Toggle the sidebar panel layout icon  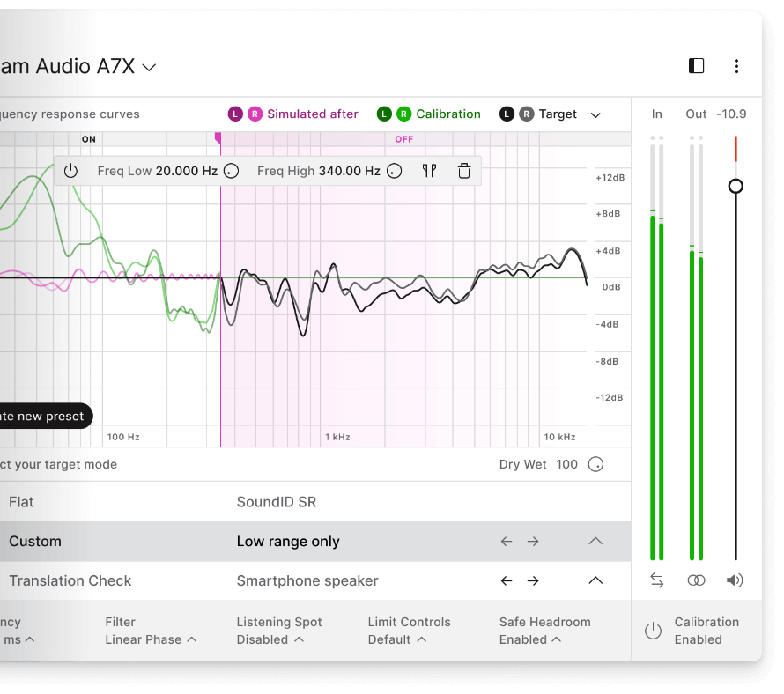(x=696, y=66)
